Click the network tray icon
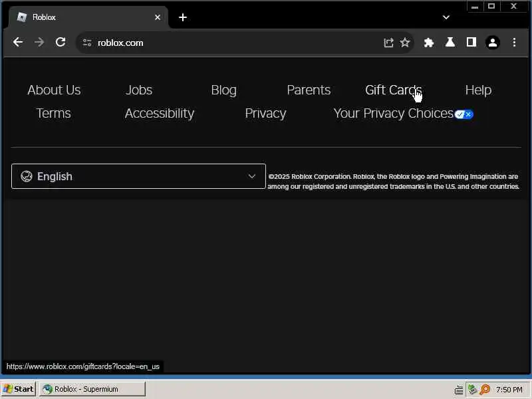 point(472,389)
